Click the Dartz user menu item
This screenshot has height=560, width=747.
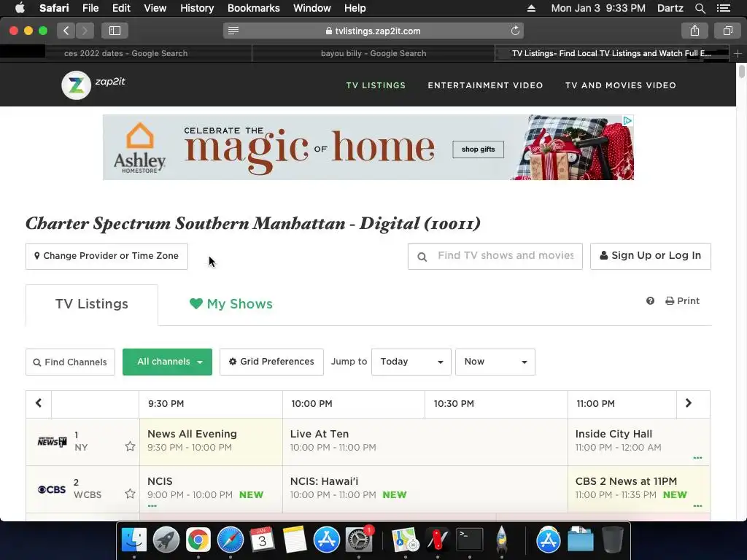coord(670,8)
